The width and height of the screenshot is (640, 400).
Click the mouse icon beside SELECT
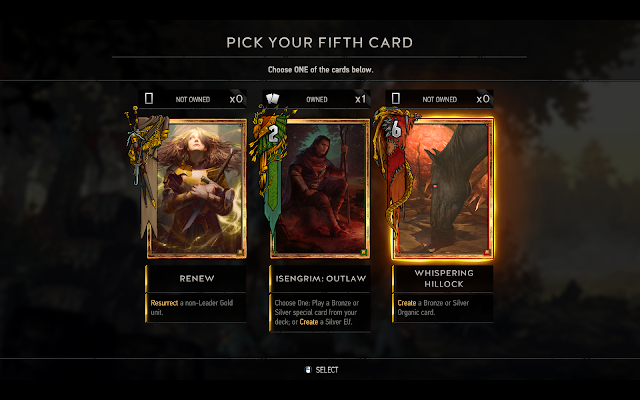coord(308,369)
